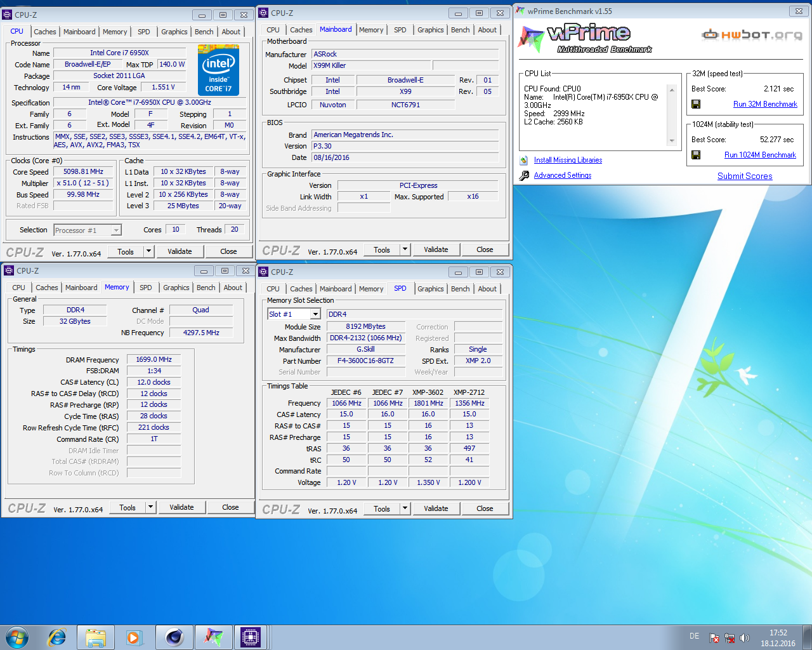Open Tools dropdown arrow in Memory window
812x650 pixels.
click(x=151, y=507)
